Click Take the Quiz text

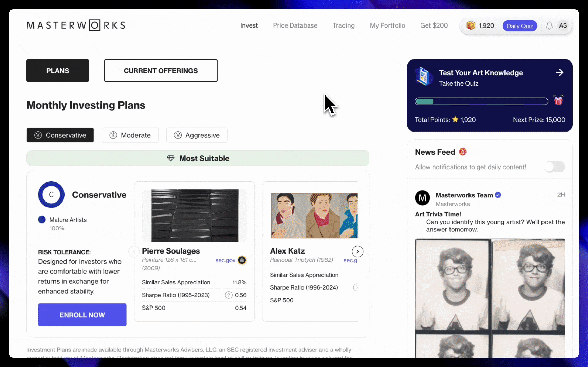pos(459,83)
